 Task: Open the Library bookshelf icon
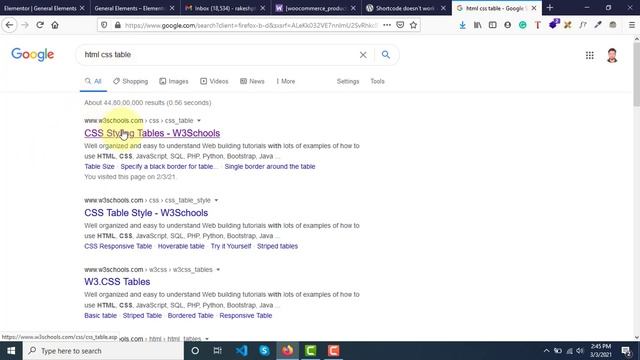click(477, 25)
